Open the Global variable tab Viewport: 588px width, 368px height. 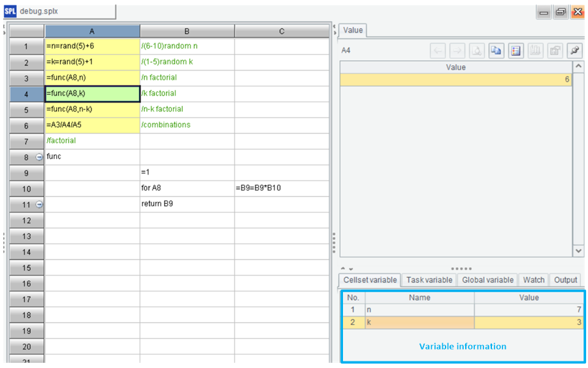(487, 280)
